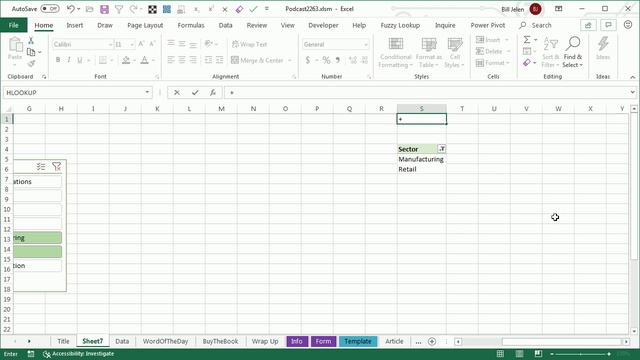Collapse the ribbon with the chevron
640x360 pixels.
click(x=632, y=77)
